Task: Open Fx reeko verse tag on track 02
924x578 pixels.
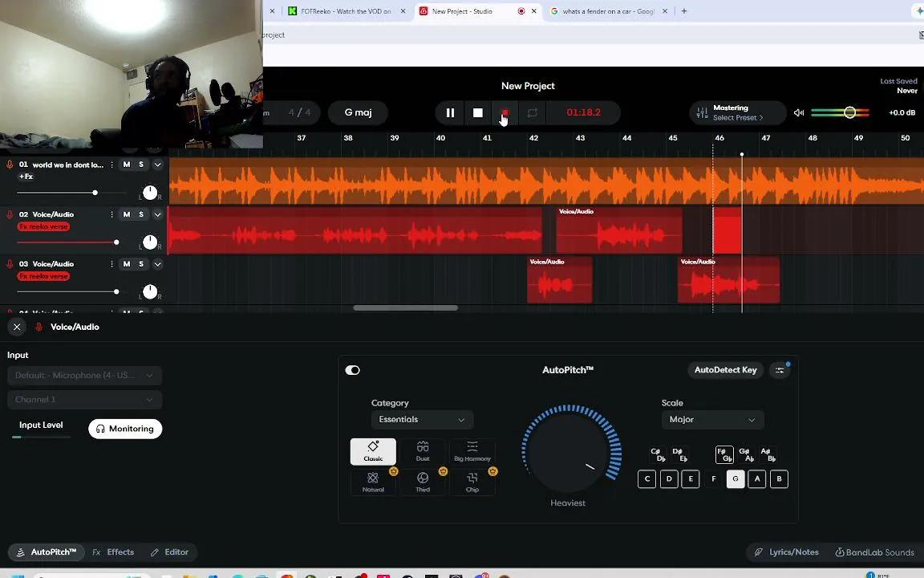Action: coord(43,226)
